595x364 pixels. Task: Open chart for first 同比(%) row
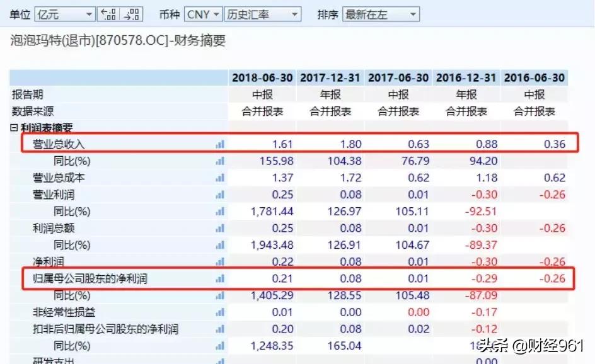219,161
